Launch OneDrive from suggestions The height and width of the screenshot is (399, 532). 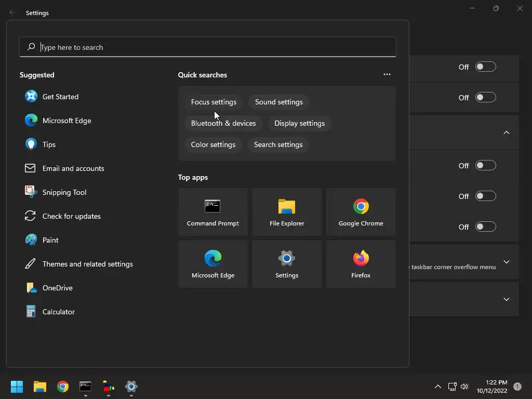(x=49, y=288)
